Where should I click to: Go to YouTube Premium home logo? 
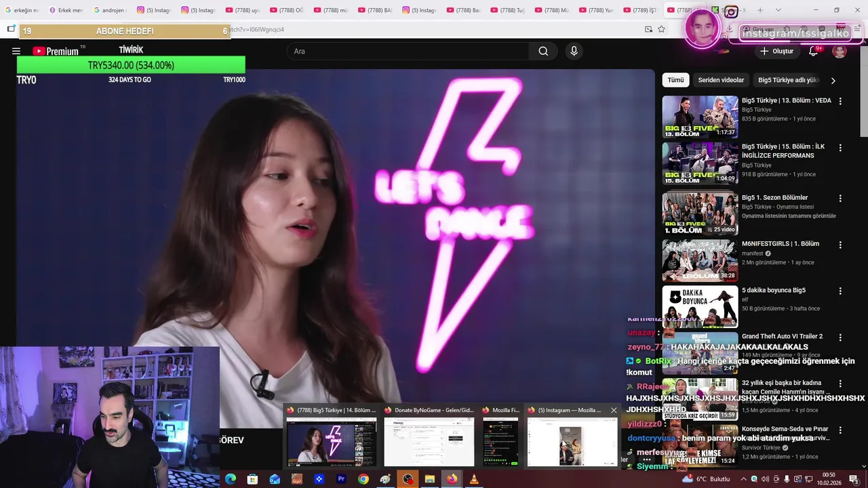tap(56, 51)
